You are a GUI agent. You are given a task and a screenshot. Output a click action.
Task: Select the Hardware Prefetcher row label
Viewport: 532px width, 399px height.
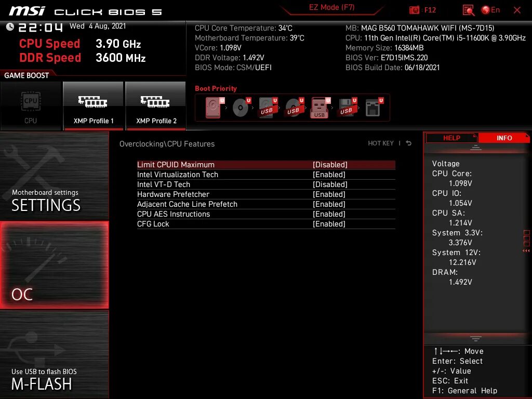173,194
